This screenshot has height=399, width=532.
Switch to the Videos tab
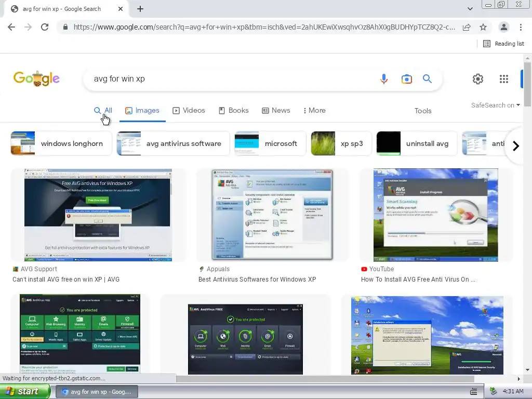point(189,110)
